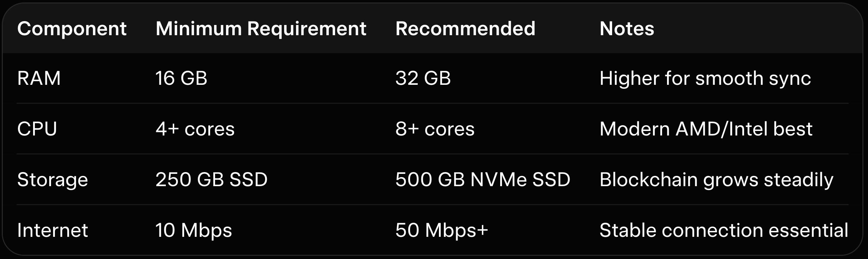Screen dimensions: 868x259
Task: Click the 8+ cores cell
Action: pyautogui.click(x=435, y=129)
